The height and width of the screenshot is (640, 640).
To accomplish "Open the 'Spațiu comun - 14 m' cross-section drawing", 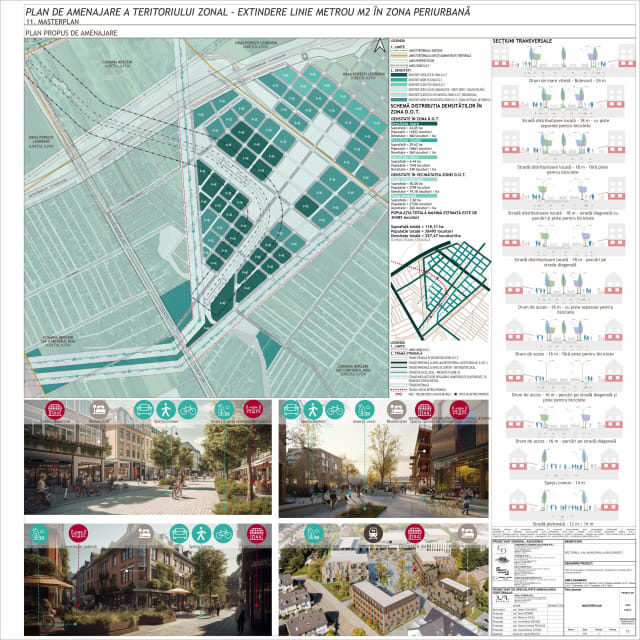I will 564,464.
